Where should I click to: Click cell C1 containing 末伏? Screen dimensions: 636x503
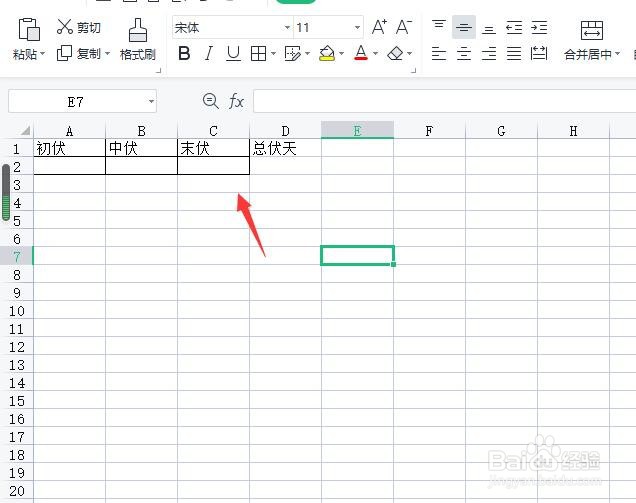[213, 148]
